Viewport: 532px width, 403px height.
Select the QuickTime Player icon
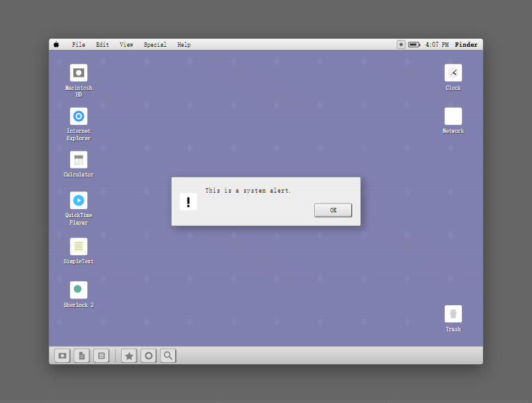[x=79, y=201]
